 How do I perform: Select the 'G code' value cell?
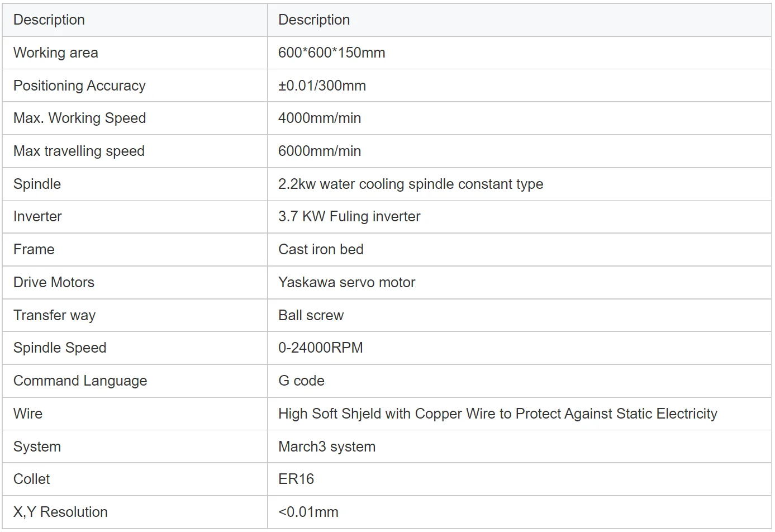point(301,381)
